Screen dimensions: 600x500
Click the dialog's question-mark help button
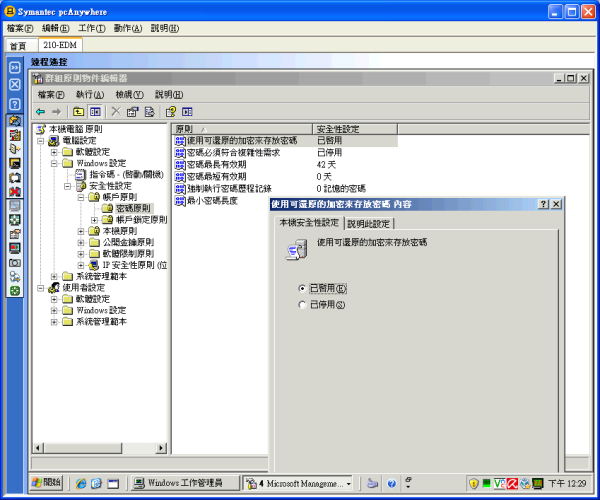(543, 203)
